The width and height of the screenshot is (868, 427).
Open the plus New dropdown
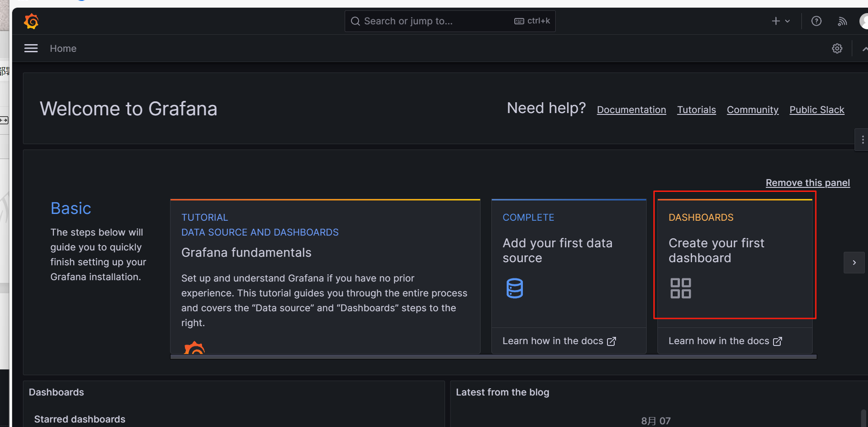point(781,21)
